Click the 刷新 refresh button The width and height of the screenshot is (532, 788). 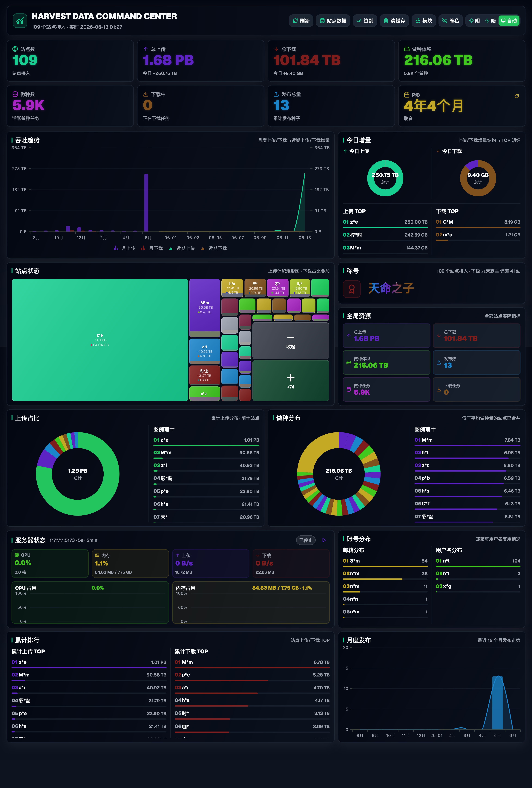click(x=301, y=21)
